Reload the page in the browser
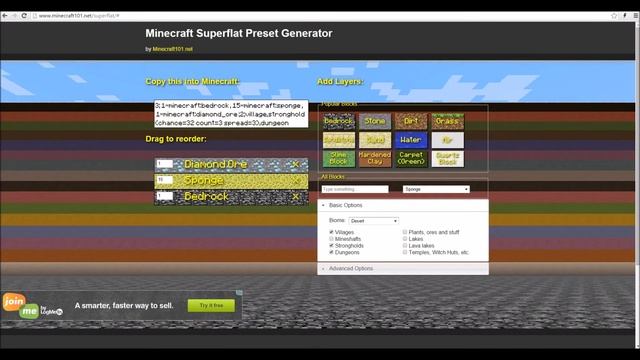The image size is (640, 360). (x=24, y=16)
